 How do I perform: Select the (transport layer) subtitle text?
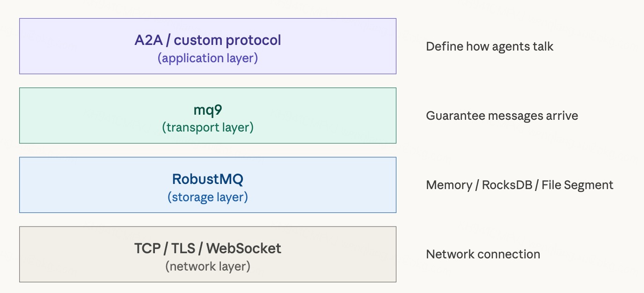(x=208, y=127)
